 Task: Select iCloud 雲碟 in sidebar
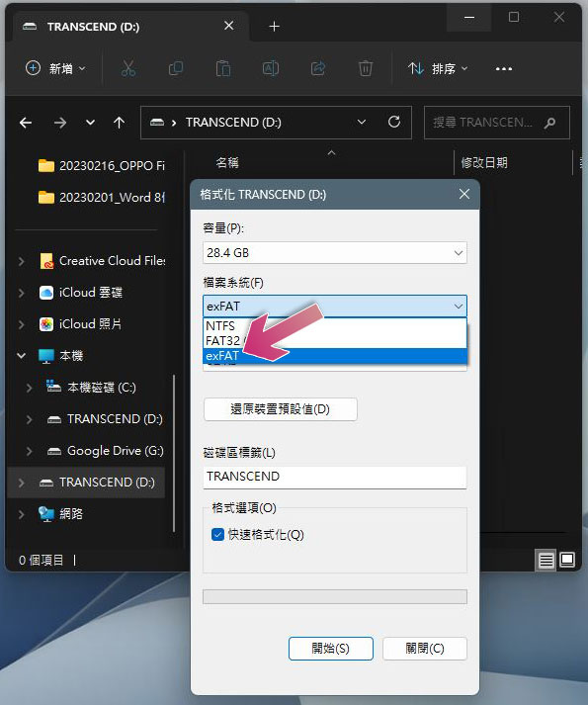pyautogui.click(x=80, y=293)
